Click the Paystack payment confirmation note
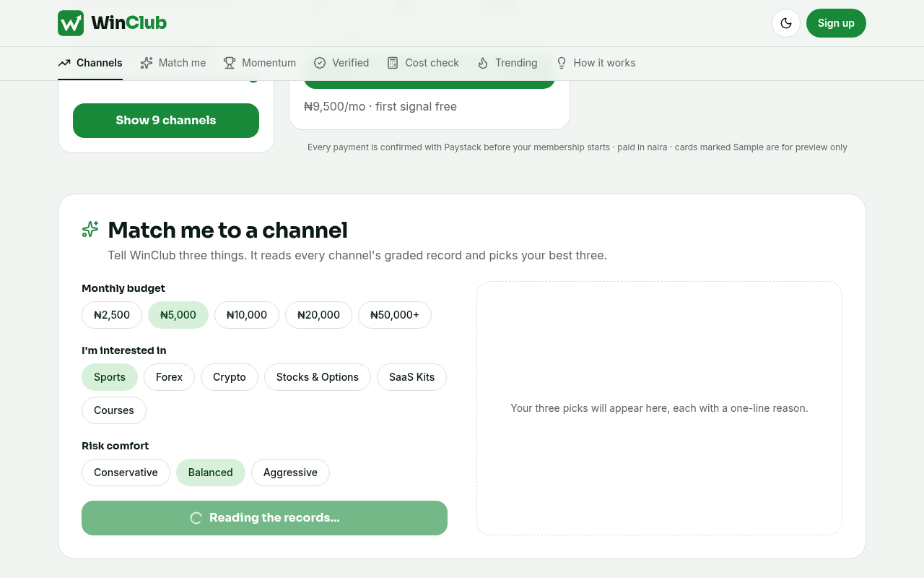This screenshot has width=924, height=578. (577, 147)
